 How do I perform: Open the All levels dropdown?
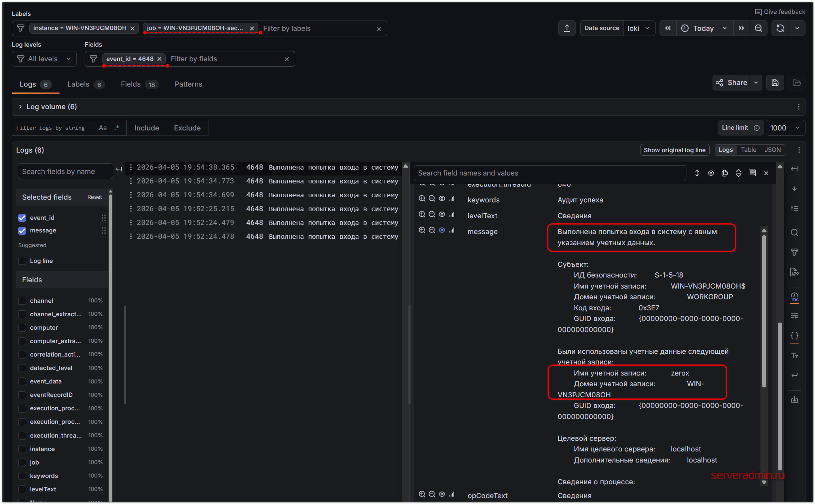(x=44, y=59)
